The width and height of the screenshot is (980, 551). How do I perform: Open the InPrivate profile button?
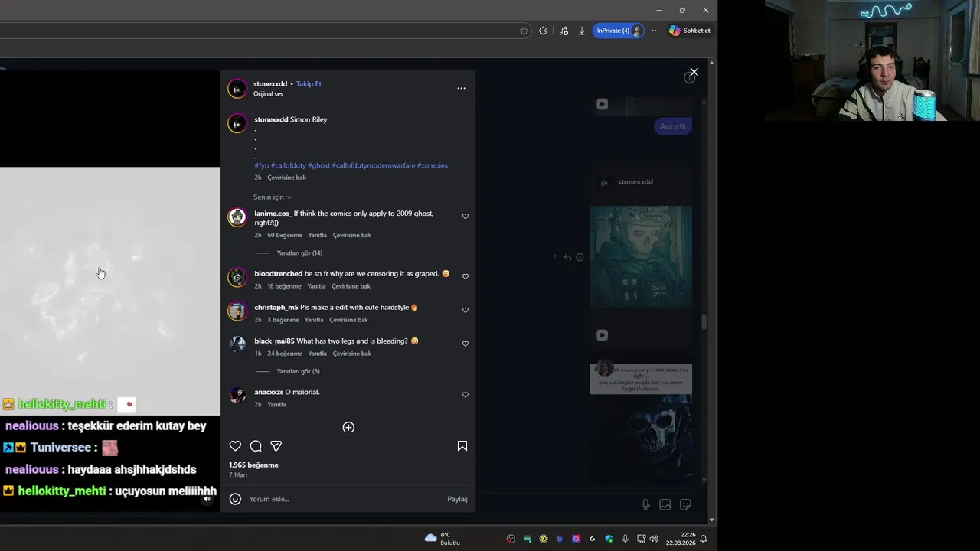(x=619, y=31)
